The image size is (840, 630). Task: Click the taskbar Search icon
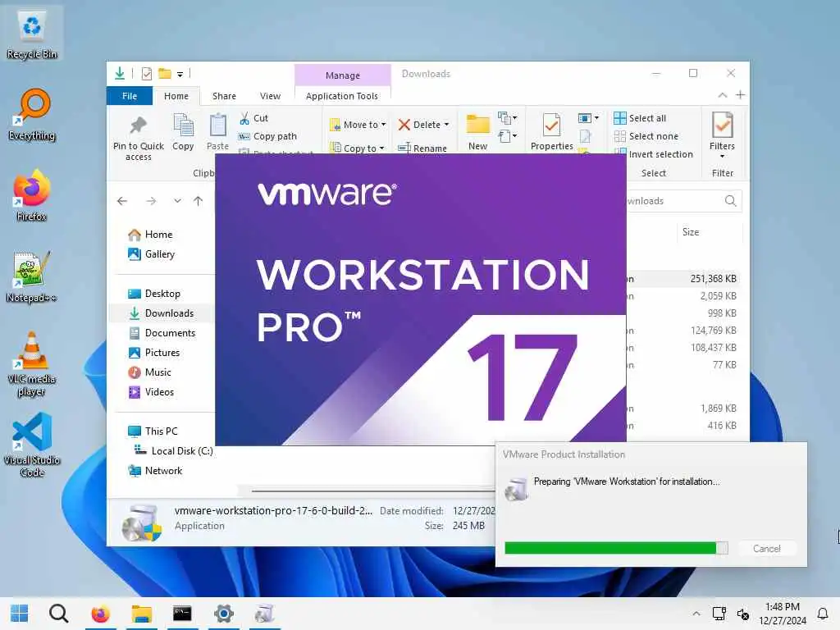point(58,614)
